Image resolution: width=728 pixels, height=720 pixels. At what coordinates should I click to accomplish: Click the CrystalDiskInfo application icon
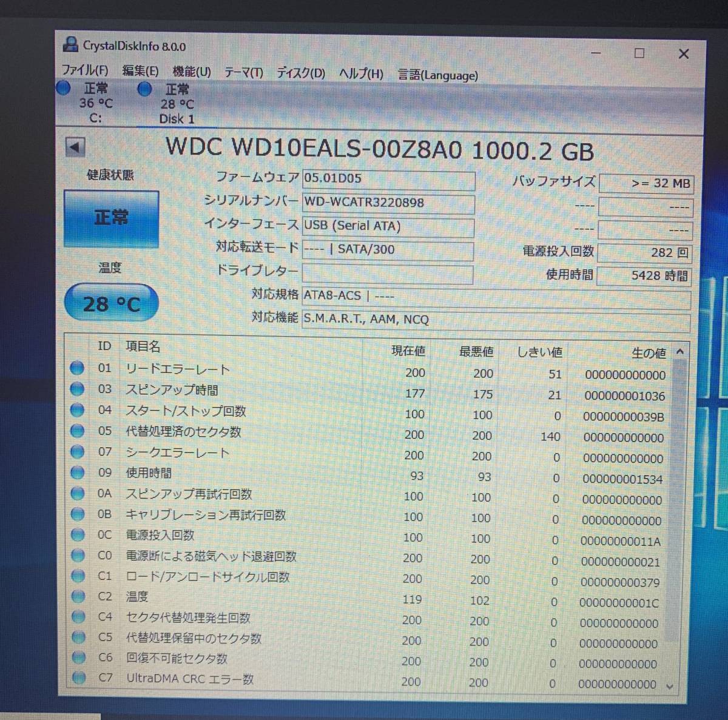pyautogui.click(x=72, y=44)
